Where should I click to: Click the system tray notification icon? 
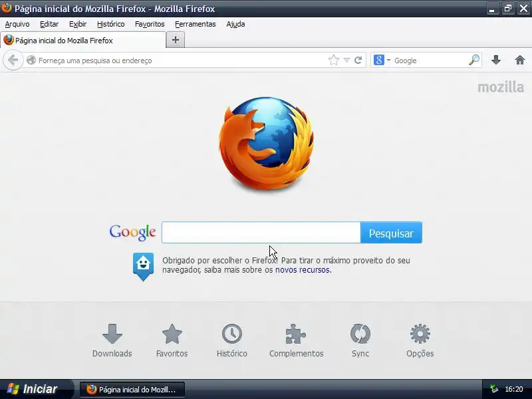pos(494,389)
